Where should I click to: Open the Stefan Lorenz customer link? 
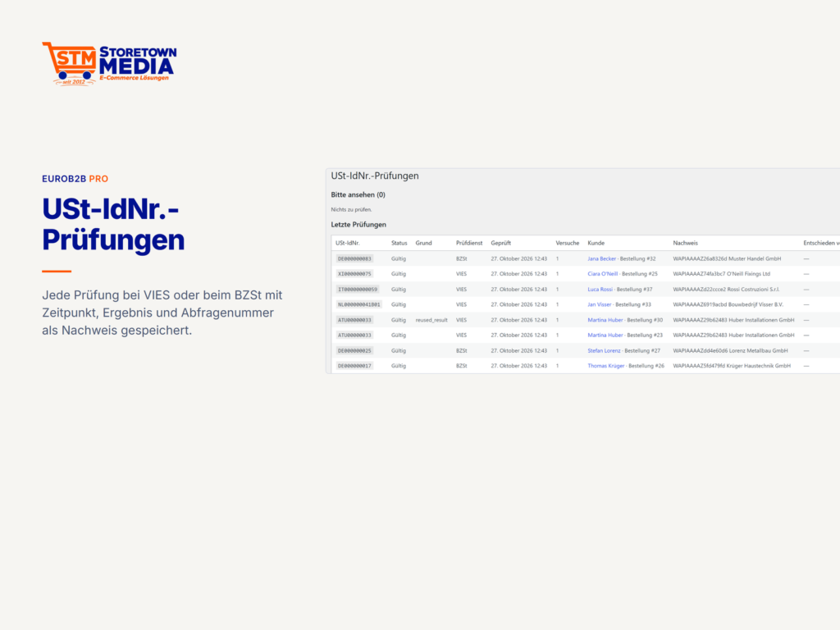(604, 350)
